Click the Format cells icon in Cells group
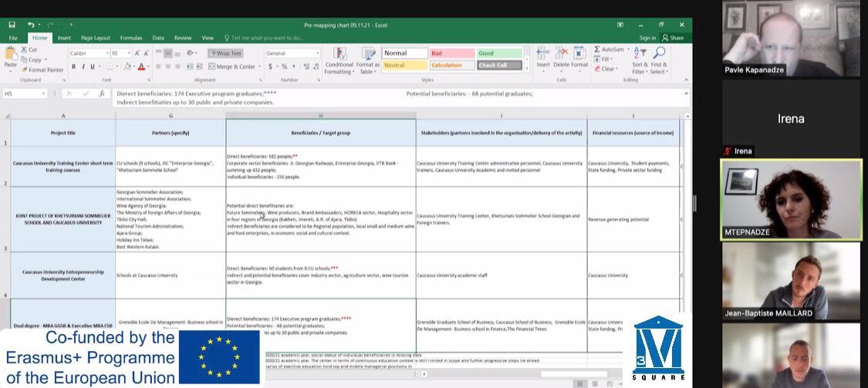 click(x=579, y=53)
